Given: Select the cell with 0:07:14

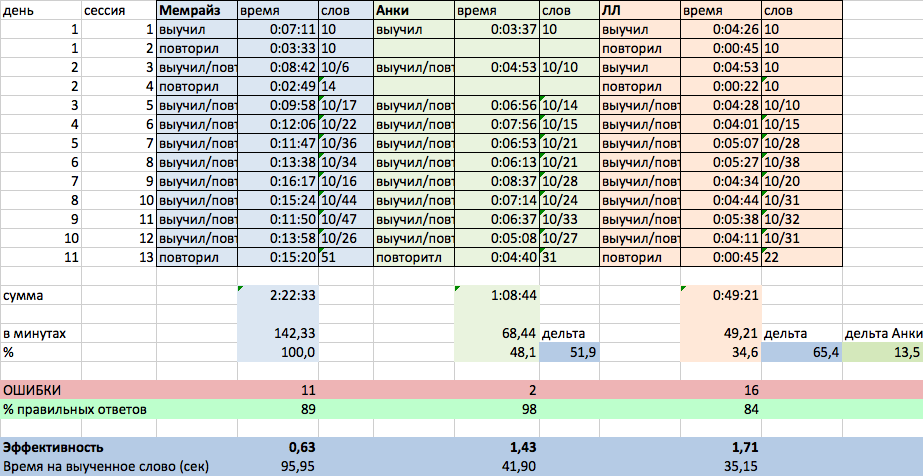Looking at the screenshot, I should pyautogui.click(x=497, y=200).
